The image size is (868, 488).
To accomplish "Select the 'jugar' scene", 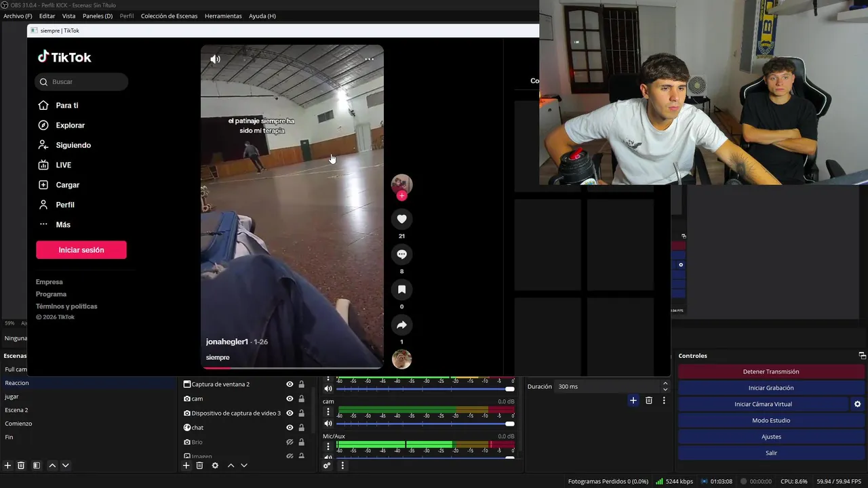I will [x=88, y=396].
